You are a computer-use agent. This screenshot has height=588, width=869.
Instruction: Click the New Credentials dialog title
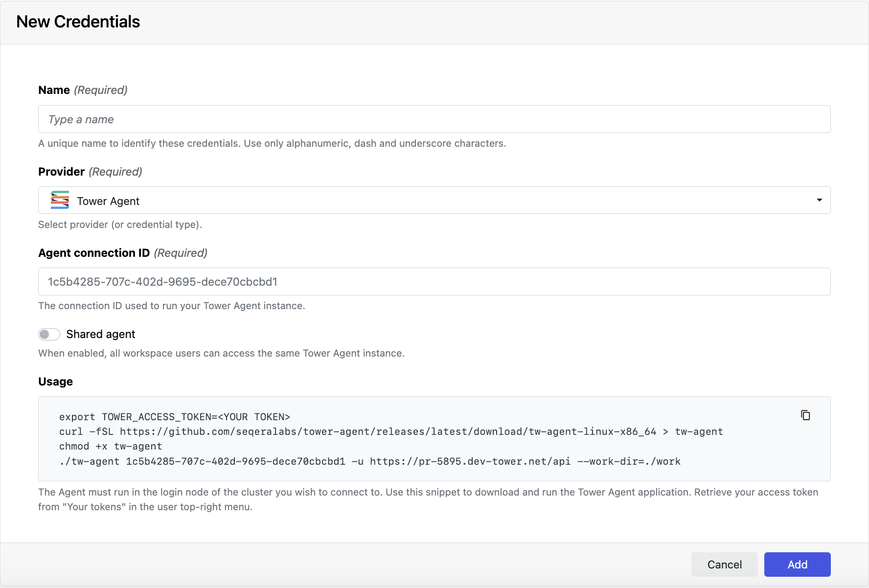pyautogui.click(x=78, y=22)
